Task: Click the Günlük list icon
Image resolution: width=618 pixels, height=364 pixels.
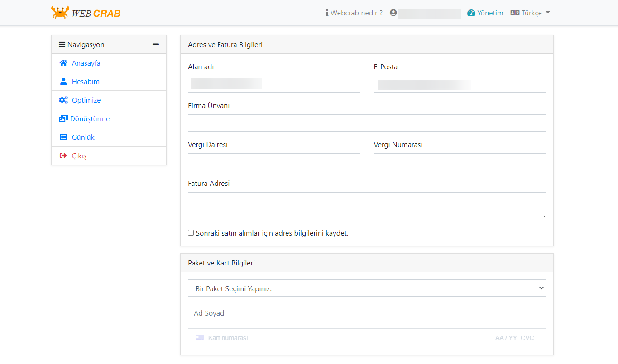Action: [63, 137]
